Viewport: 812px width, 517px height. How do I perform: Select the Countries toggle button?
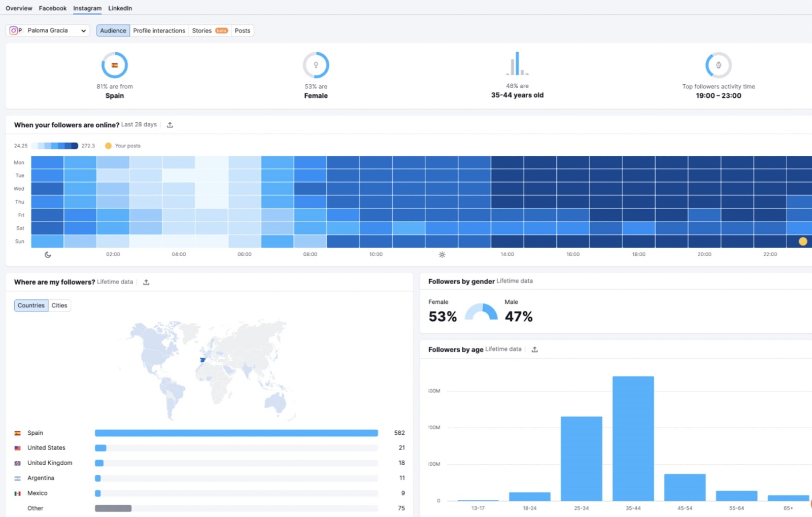coord(30,305)
